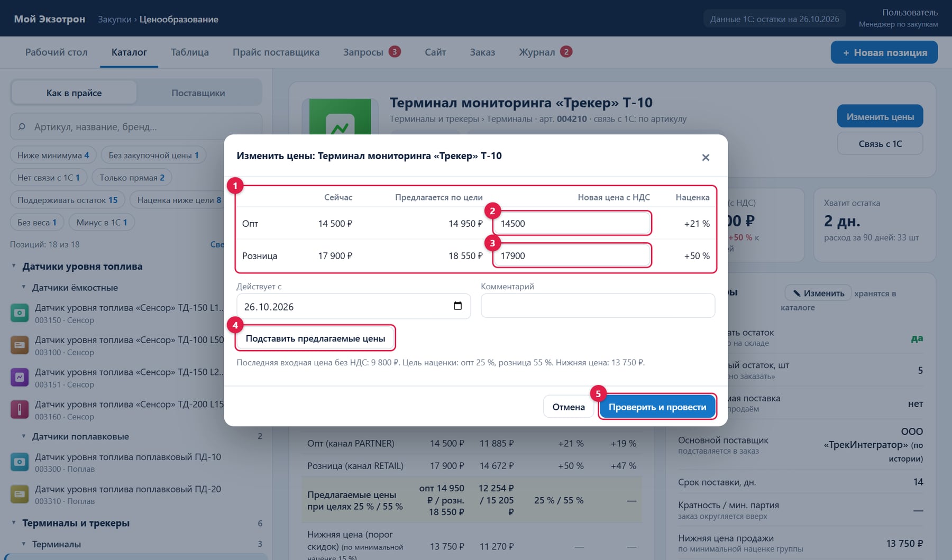Click the ПД-10 float sensor icon

pos(20,462)
